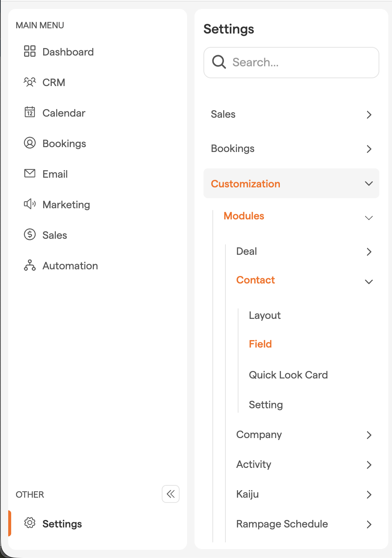This screenshot has height=558, width=392.
Task: Collapse the Contact module chevron
Action: pos(369,282)
